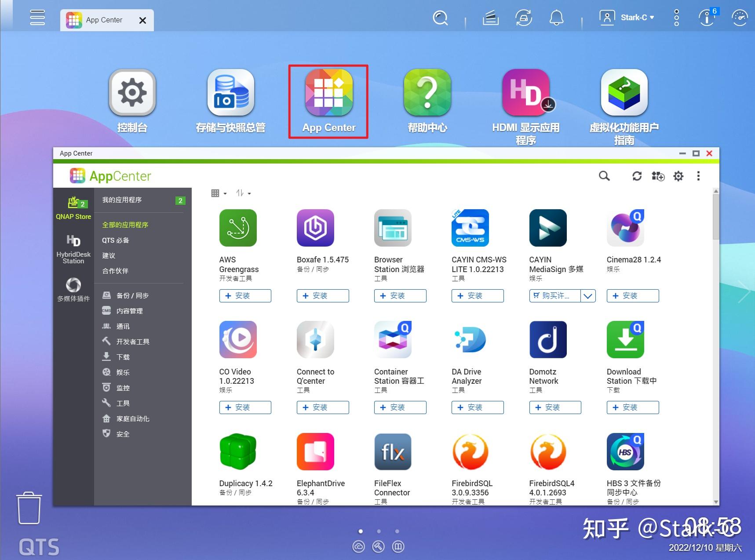The width and height of the screenshot is (755, 560).
Task: Open 存储与快照总管 desktop icon
Action: [x=231, y=101]
